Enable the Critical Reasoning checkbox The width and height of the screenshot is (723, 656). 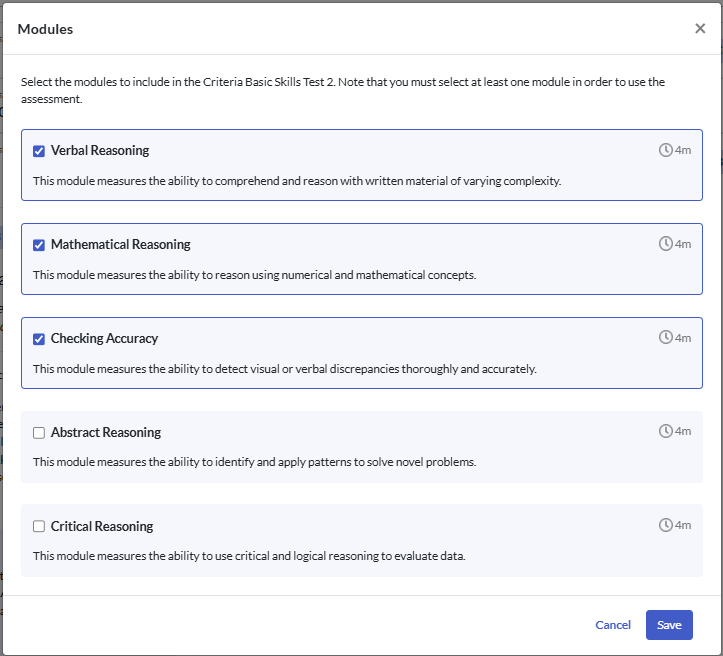point(39,527)
